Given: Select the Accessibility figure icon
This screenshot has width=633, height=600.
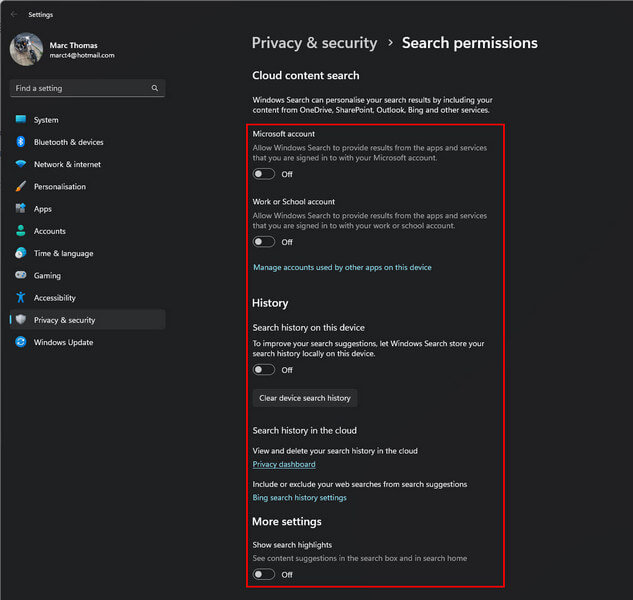Looking at the screenshot, I should coord(21,297).
